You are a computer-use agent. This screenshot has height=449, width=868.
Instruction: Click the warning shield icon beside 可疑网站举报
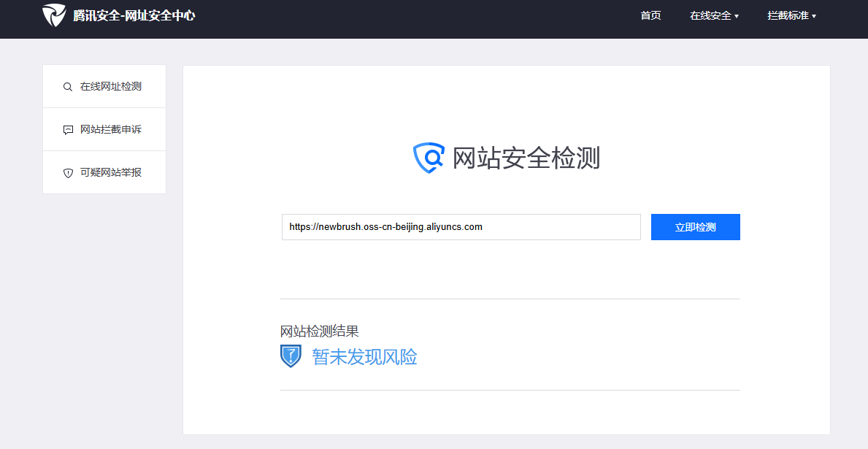68,173
